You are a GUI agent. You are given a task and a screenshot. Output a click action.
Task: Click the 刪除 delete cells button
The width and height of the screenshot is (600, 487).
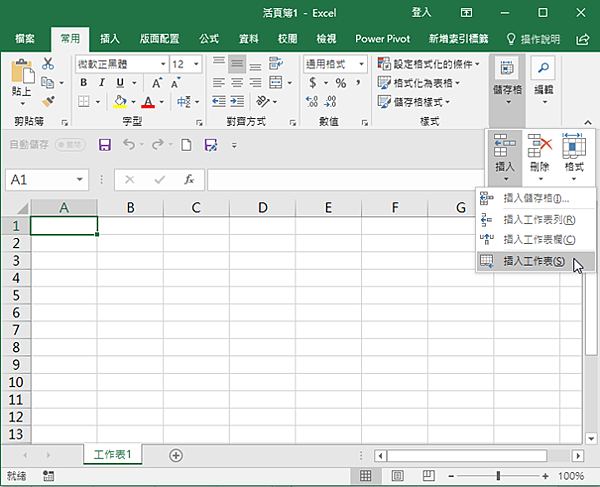[x=540, y=157]
